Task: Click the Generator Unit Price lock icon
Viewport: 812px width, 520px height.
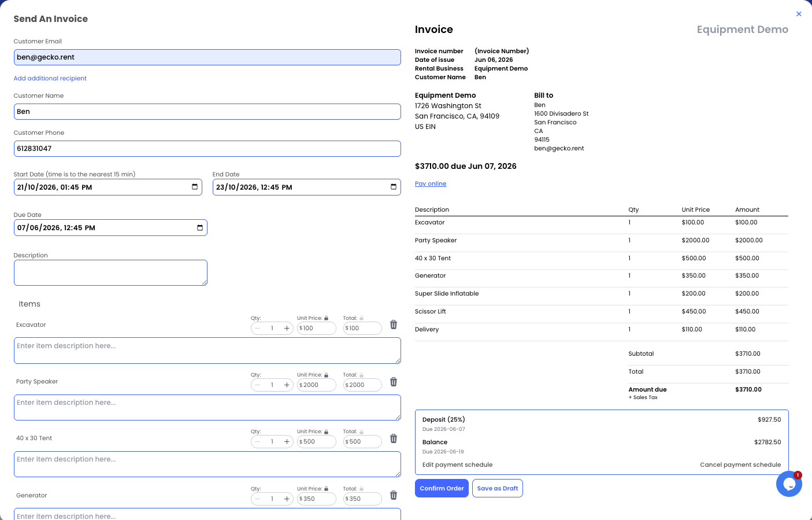Action: (x=326, y=489)
